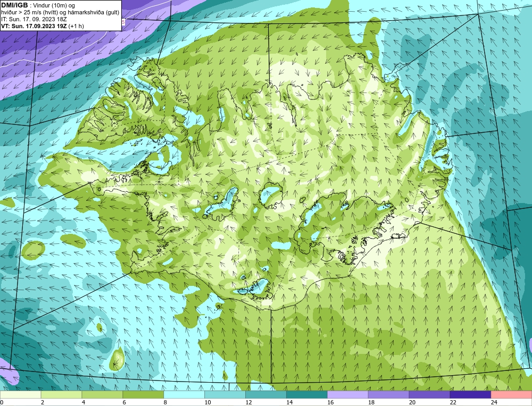Click the legend swatch for 18–20 m/s
Image resolution: width=532 pixels, height=406 pixels.
pos(388,394)
